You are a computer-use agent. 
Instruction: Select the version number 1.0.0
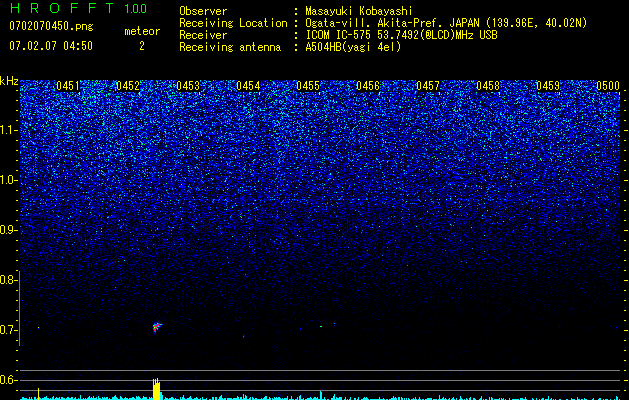[136, 9]
